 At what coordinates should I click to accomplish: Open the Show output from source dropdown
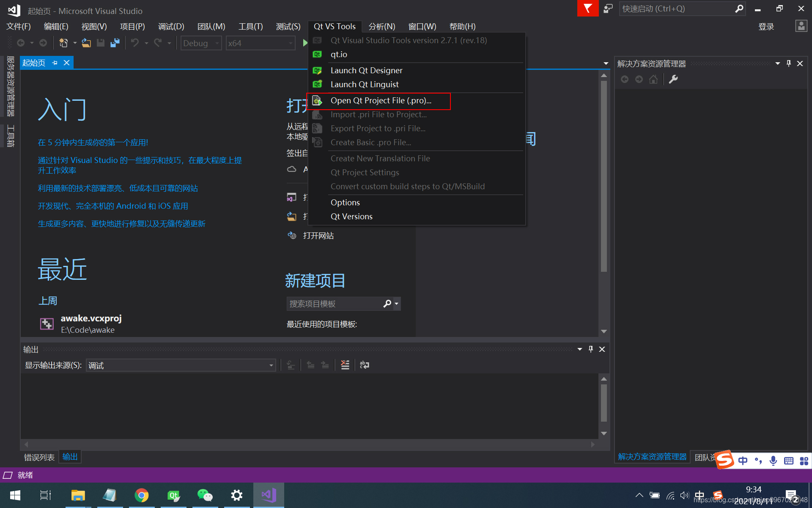pos(181,365)
